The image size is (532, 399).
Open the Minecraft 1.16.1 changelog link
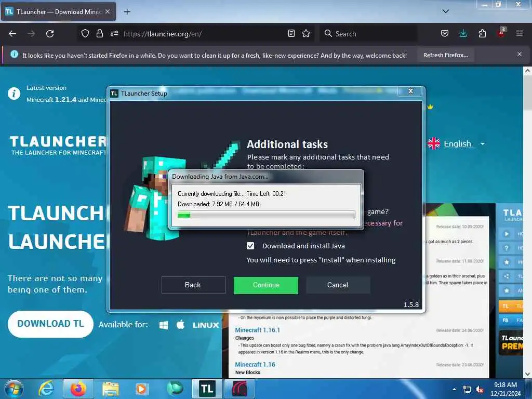pos(258,330)
